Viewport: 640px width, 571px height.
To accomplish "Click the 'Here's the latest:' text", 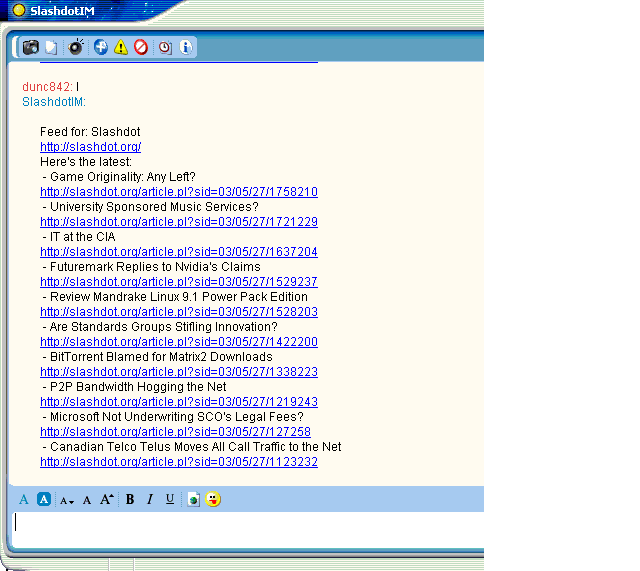I will point(86,162).
